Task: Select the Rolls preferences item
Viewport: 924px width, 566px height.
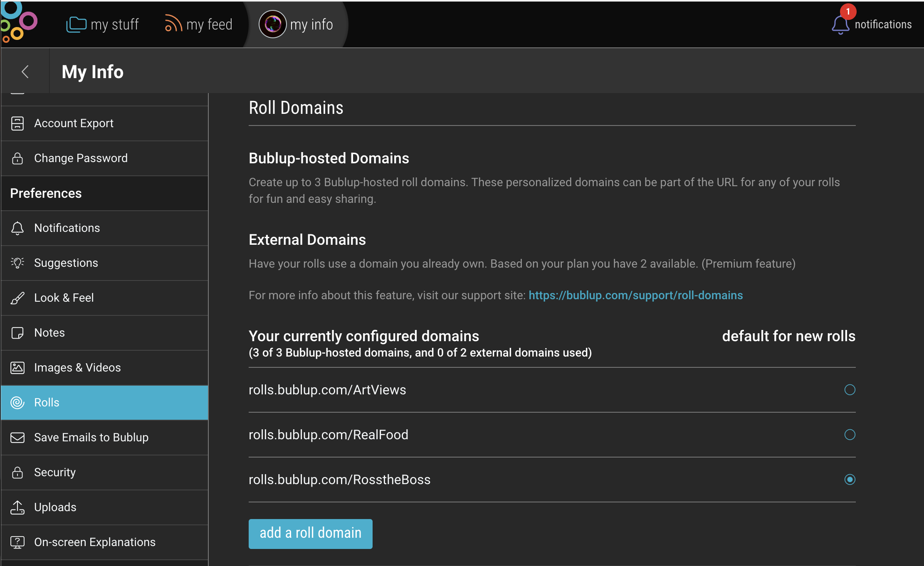Action: pyautogui.click(x=105, y=403)
